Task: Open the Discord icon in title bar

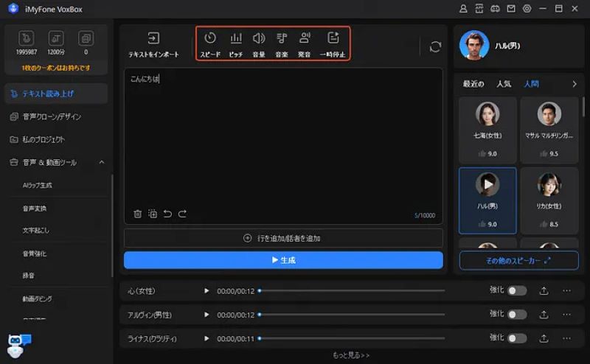Action: [x=495, y=9]
